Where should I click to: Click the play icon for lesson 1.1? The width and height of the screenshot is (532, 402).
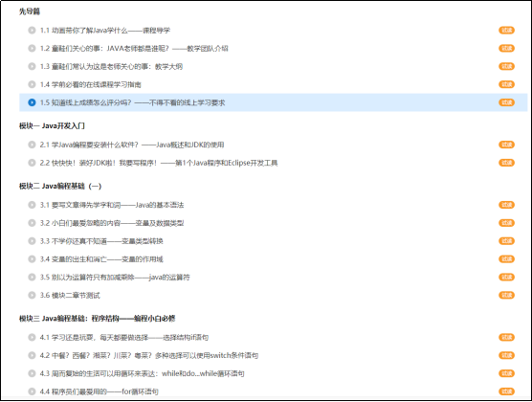coord(32,31)
